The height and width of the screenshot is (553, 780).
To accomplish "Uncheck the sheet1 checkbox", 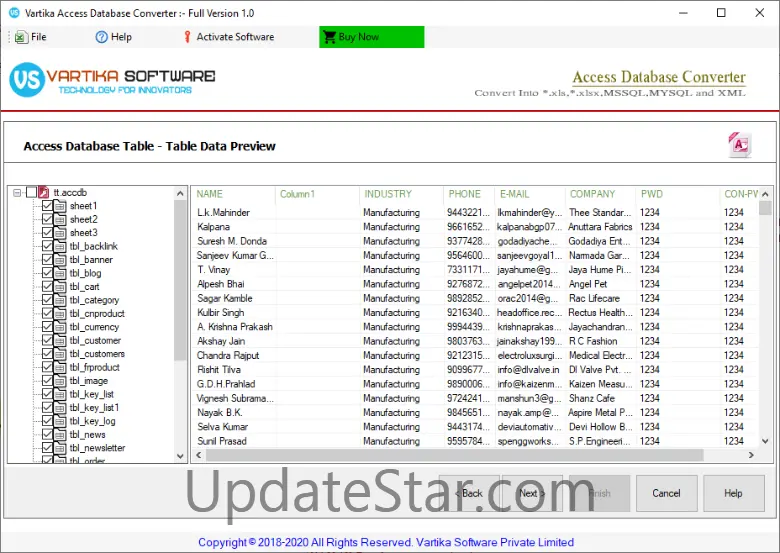I will click(x=47, y=206).
